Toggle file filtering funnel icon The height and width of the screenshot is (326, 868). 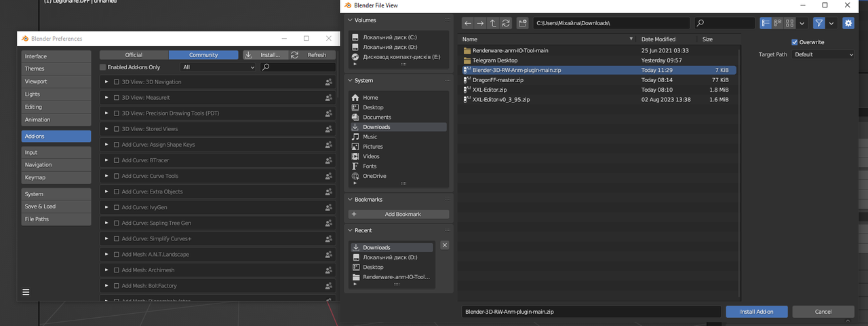point(819,23)
